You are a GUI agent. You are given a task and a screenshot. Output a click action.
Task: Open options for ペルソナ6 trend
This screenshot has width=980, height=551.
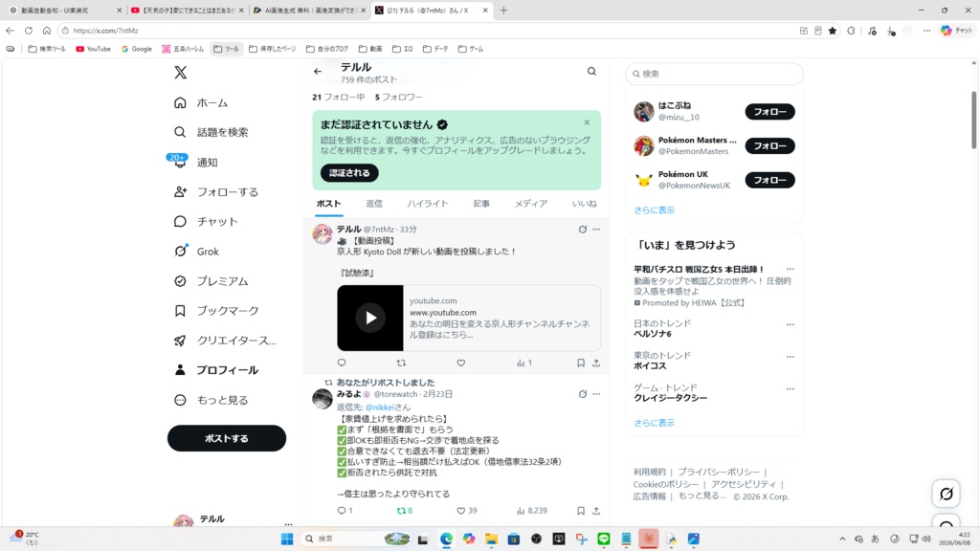790,325
